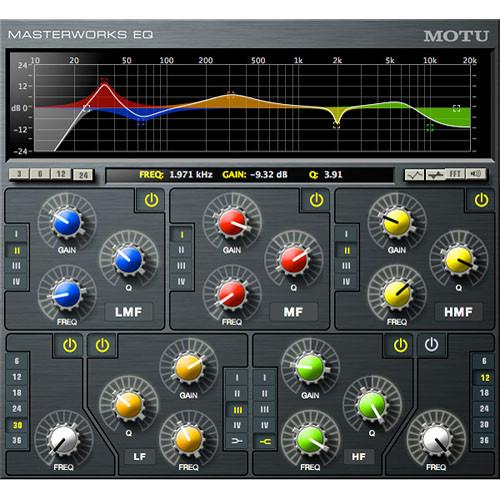Set graph range to 24 dB
Screen dimensions: 500x500
point(83,175)
